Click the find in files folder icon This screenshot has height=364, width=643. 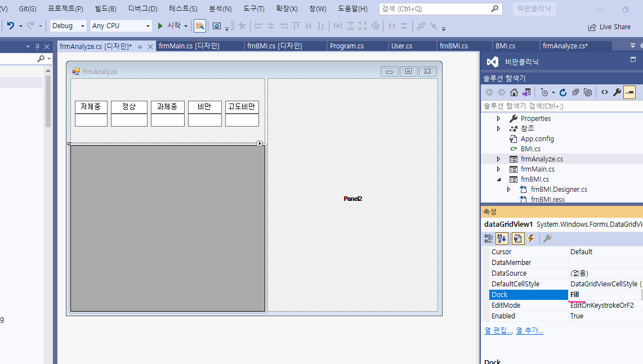click(x=200, y=26)
